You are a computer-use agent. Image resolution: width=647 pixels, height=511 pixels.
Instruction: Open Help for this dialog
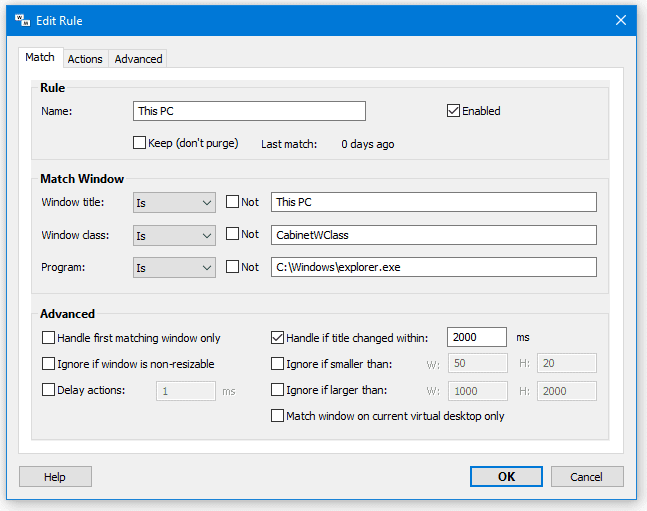click(55, 477)
